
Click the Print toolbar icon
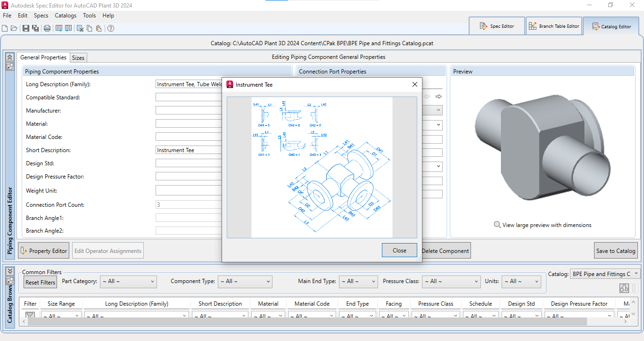click(47, 28)
